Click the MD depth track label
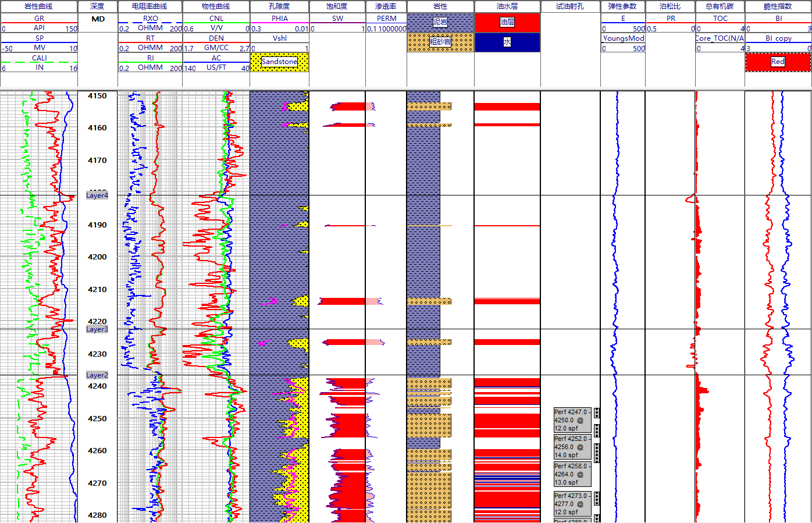812x523 pixels. click(x=98, y=19)
